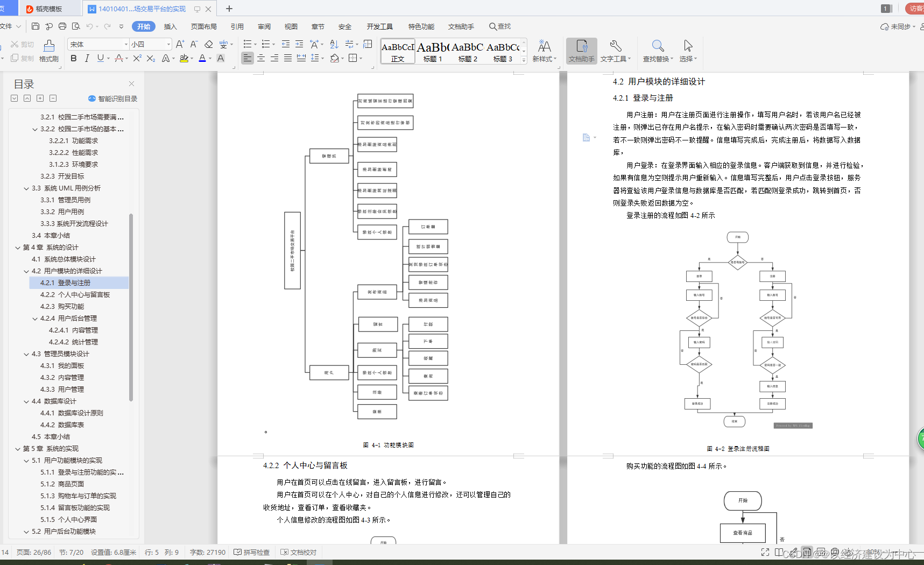
Task: Click the bulleted list icon
Action: click(x=247, y=44)
